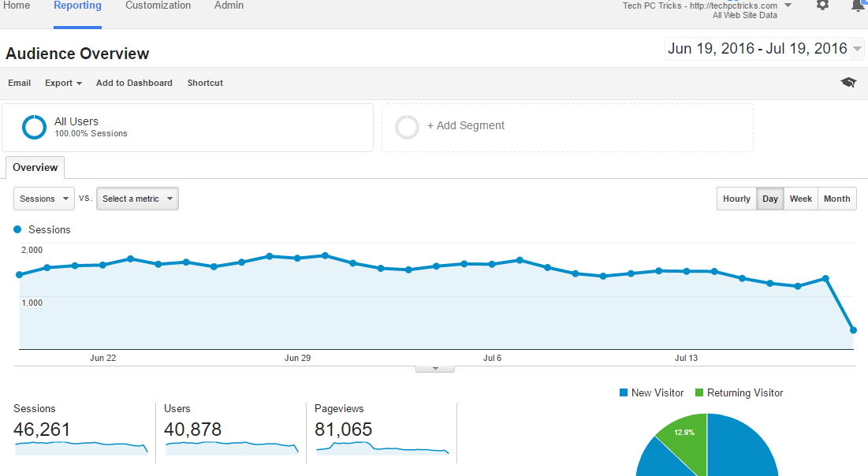Open the Sessions metric dropdown
Image resolution: width=868 pixels, height=476 pixels.
coord(43,199)
